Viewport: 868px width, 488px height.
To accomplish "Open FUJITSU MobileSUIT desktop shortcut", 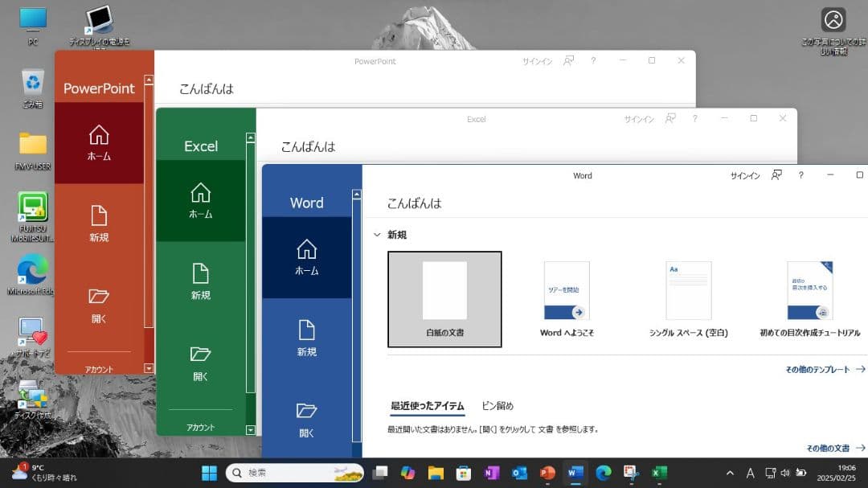I will (33, 216).
